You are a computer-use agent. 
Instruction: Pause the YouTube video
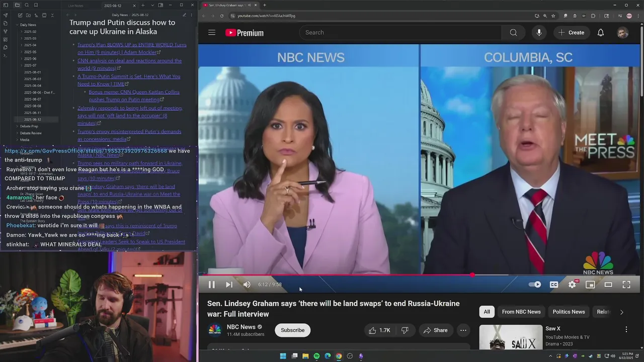(211, 285)
